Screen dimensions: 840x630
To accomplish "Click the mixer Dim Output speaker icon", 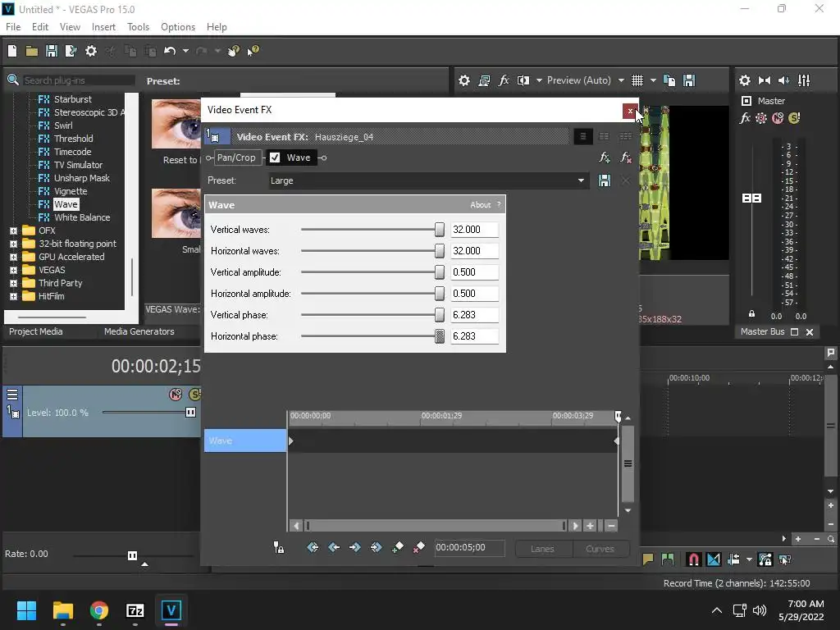I will 783,80.
